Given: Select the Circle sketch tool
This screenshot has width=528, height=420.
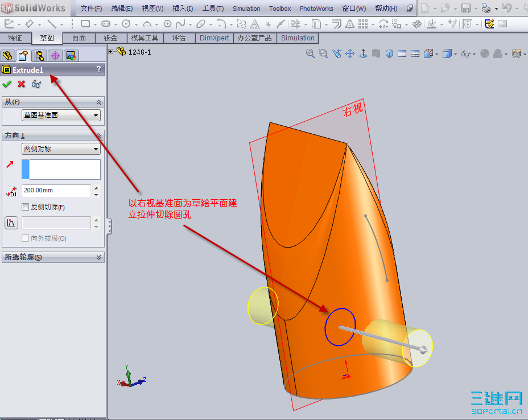Looking at the screenshot, I should (x=126, y=24).
